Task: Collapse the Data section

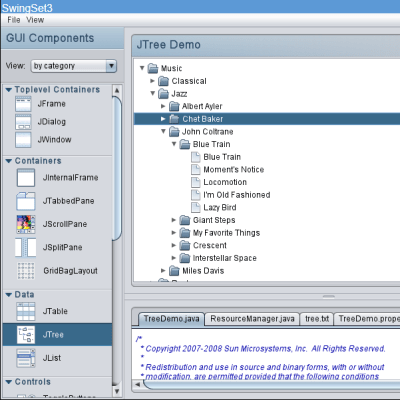Action: tap(9, 295)
